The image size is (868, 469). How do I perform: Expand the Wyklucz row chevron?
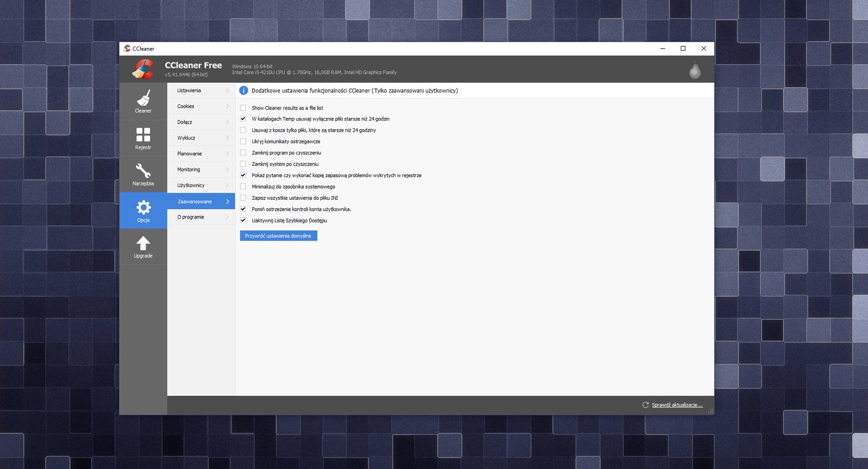[x=227, y=138]
